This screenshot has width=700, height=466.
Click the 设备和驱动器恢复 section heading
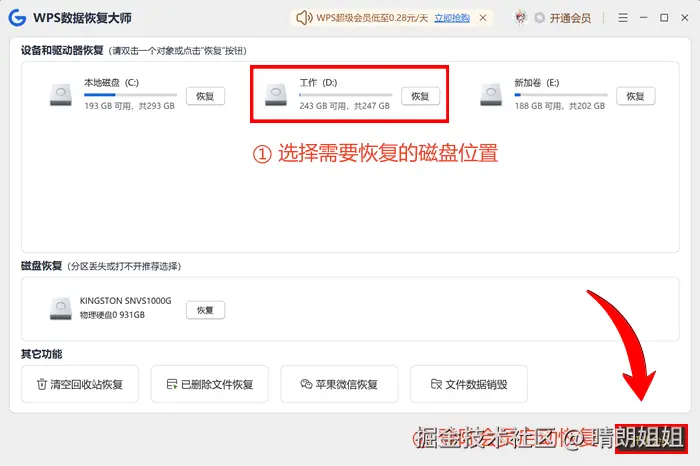[62, 50]
